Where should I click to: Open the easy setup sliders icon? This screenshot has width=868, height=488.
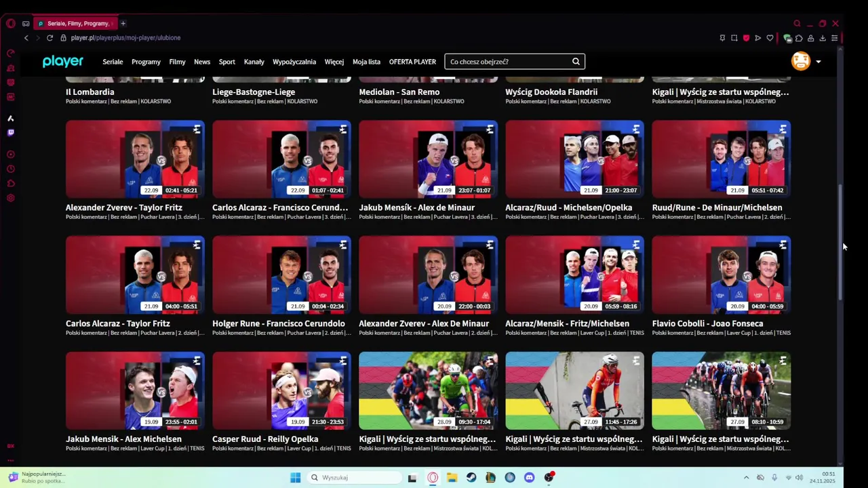tap(834, 38)
